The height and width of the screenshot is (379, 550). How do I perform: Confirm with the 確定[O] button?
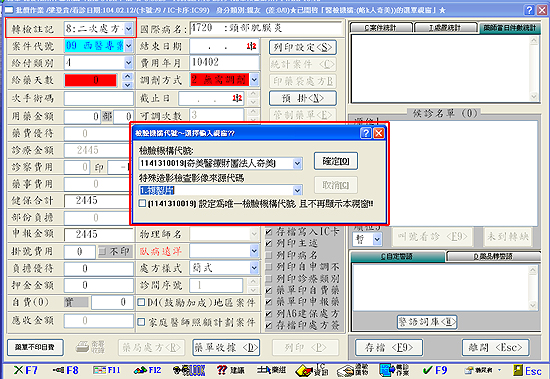pos(336,161)
